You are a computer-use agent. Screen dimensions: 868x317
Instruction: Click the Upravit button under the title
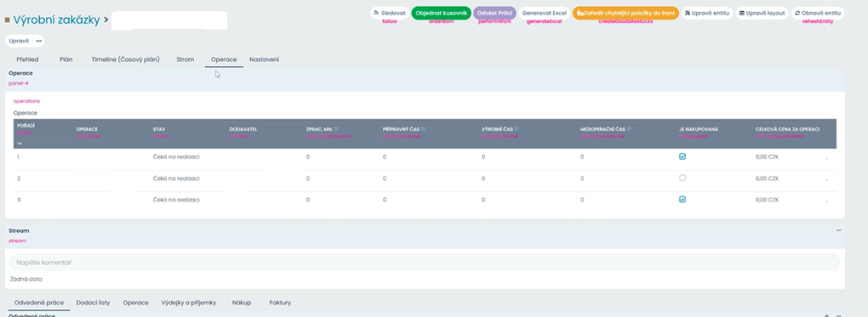click(x=19, y=41)
